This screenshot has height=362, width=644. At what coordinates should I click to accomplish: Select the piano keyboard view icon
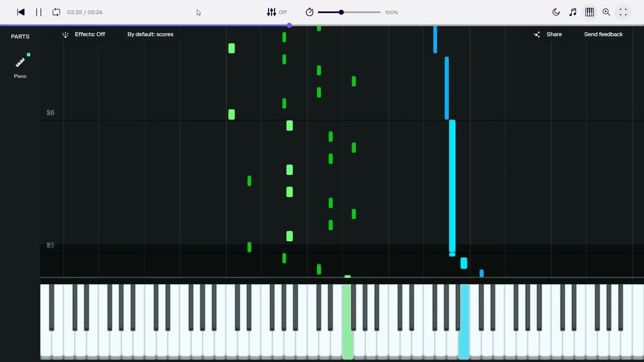pos(590,12)
